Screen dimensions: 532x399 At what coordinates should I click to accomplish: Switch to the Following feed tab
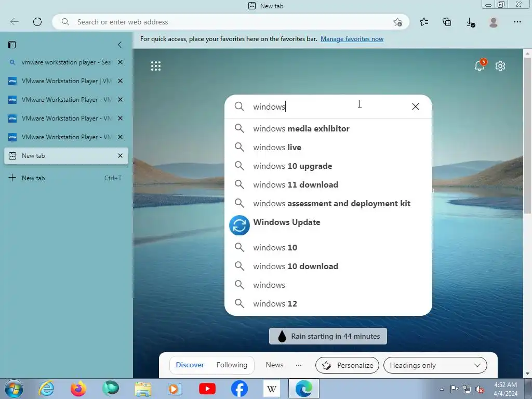click(x=232, y=365)
